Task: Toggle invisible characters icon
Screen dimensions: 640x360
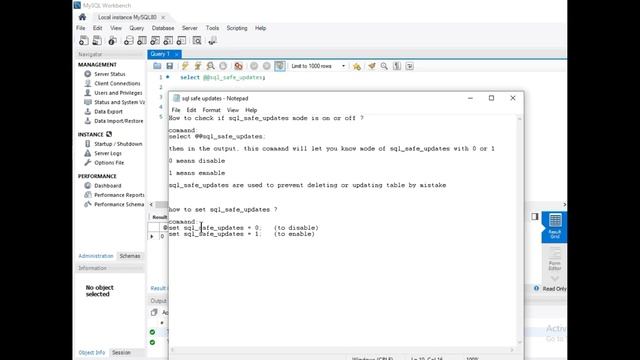Action: coord(397,66)
